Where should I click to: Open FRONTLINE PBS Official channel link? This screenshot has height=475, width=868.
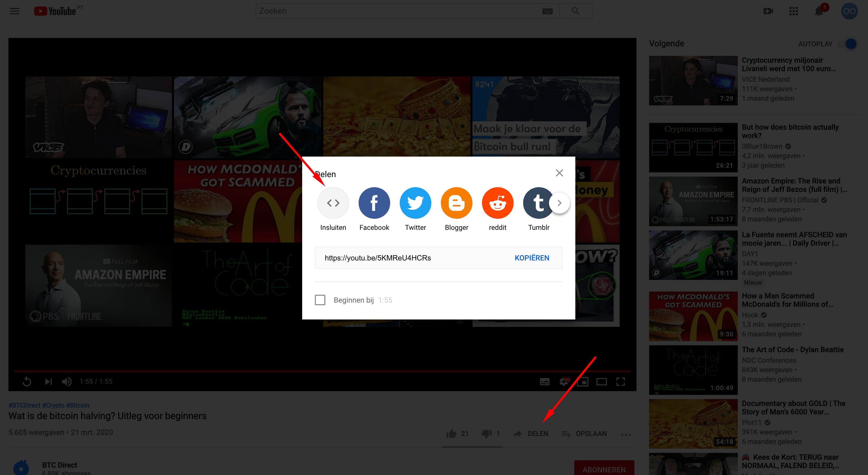(780, 200)
